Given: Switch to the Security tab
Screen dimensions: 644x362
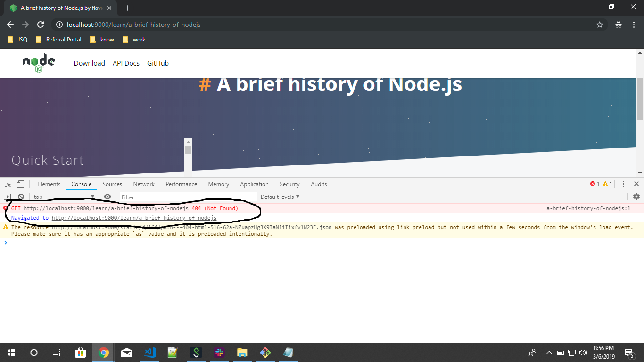Looking at the screenshot, I should point(289,184).
